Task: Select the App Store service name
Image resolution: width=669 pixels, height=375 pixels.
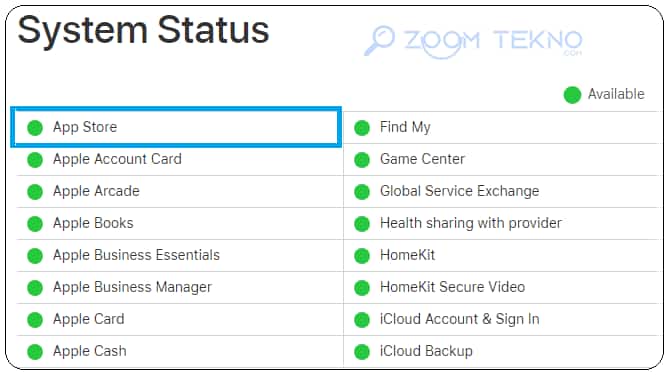Action: tap(85, 127)
